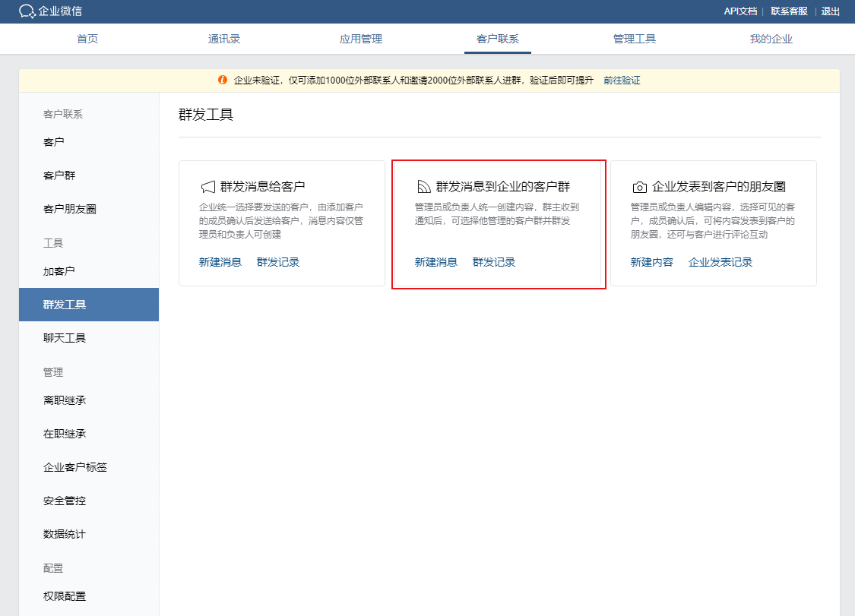
Task: Switch to the 通讯录 tab
Action: (x=224, y=39)
